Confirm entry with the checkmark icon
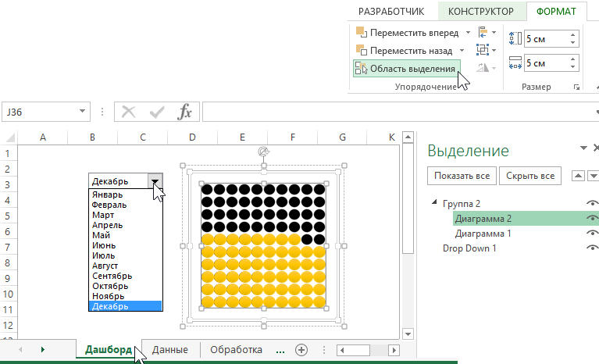The width and height of the screenshot is (599, 364). 157,112
